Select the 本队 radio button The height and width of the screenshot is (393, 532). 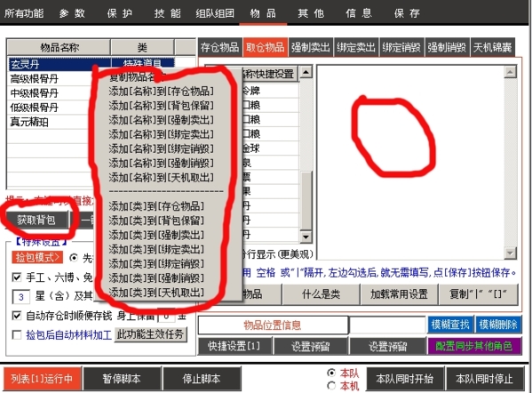(331, 373)
